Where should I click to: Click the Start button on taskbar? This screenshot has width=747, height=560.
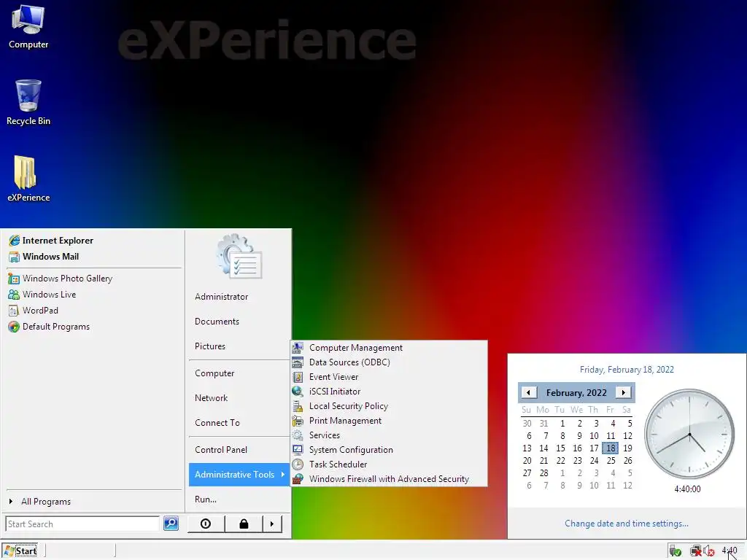tap(20, 551)
